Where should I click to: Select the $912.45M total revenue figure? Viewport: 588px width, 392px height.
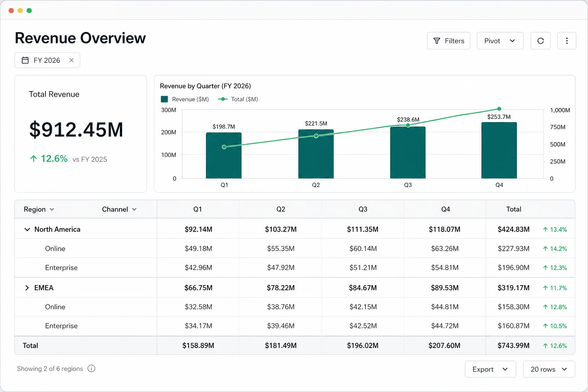[76, 129]
